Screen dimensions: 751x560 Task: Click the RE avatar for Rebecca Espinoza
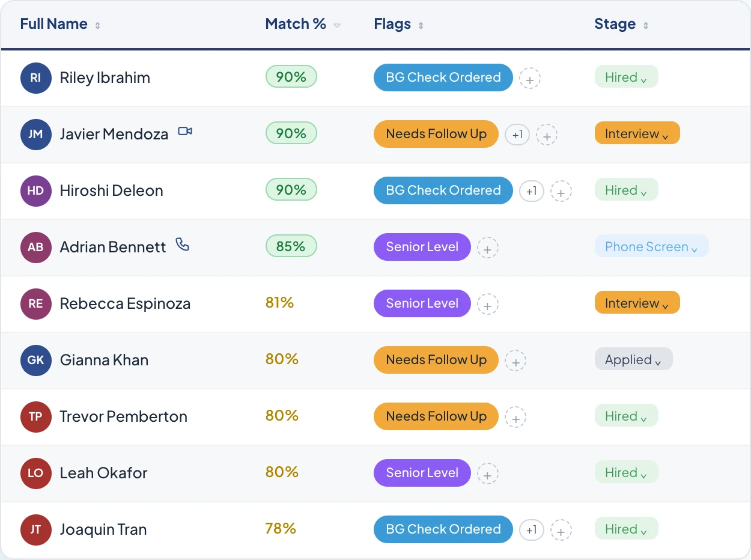tap(36, 304)
